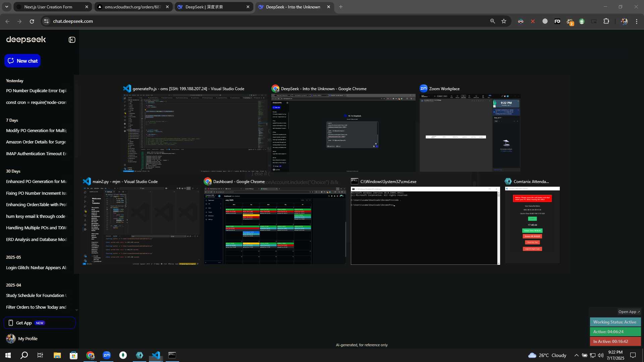Open the notification center icon
644x362 pixels.
633,355
